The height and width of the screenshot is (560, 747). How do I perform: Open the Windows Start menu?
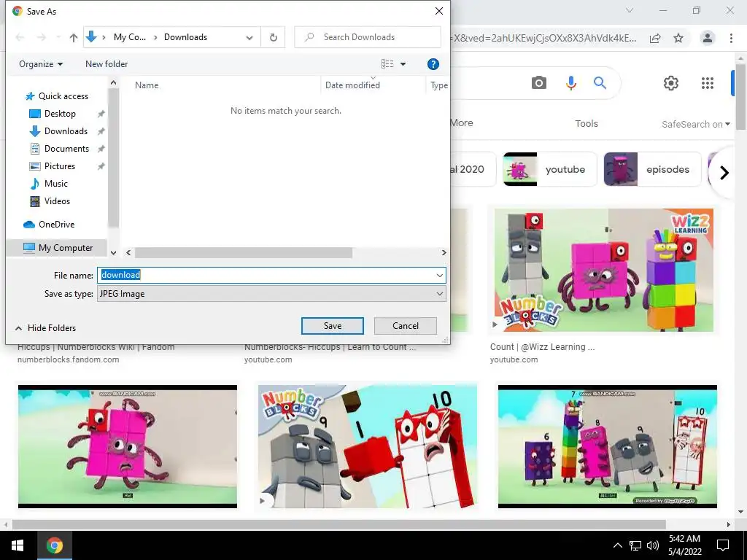click(18, 545)
